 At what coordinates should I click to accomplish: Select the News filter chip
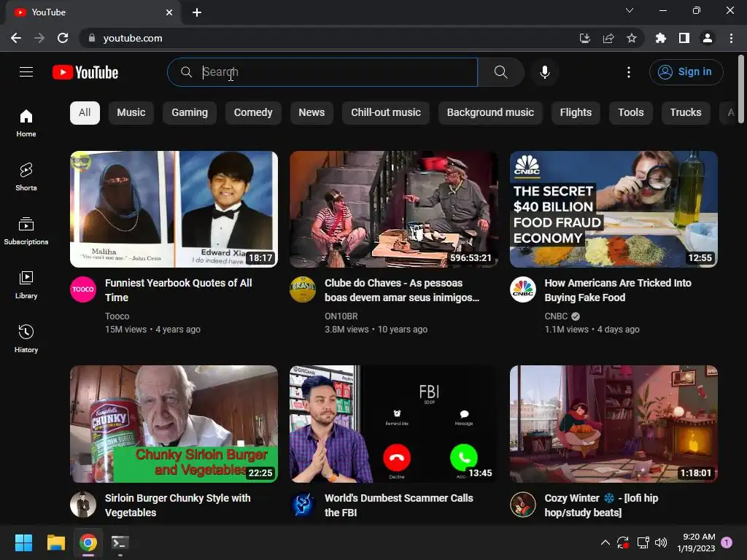coord(311,113)
